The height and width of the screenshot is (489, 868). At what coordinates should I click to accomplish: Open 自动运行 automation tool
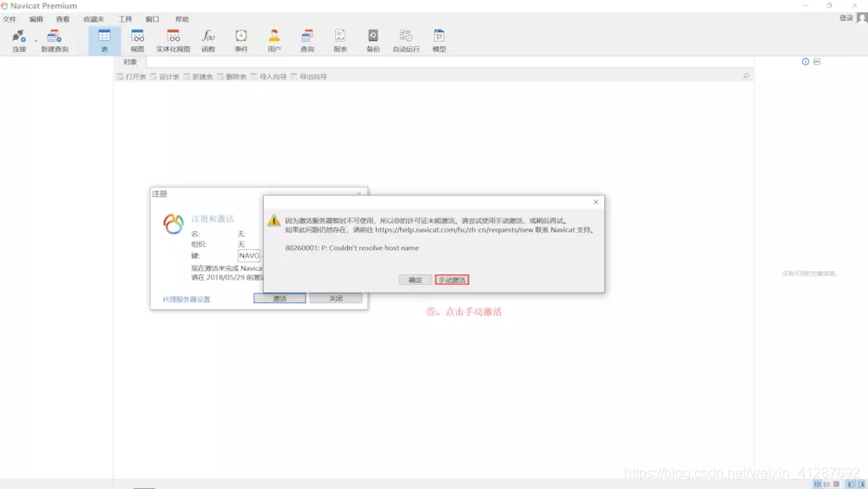(x=405, y=41)
